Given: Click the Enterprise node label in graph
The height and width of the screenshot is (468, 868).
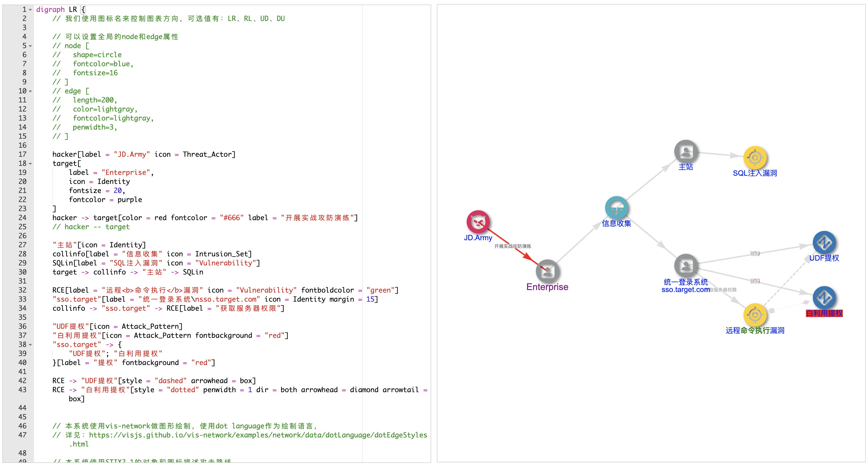Looking at the screenshot, I should click(x=547, y=287).
